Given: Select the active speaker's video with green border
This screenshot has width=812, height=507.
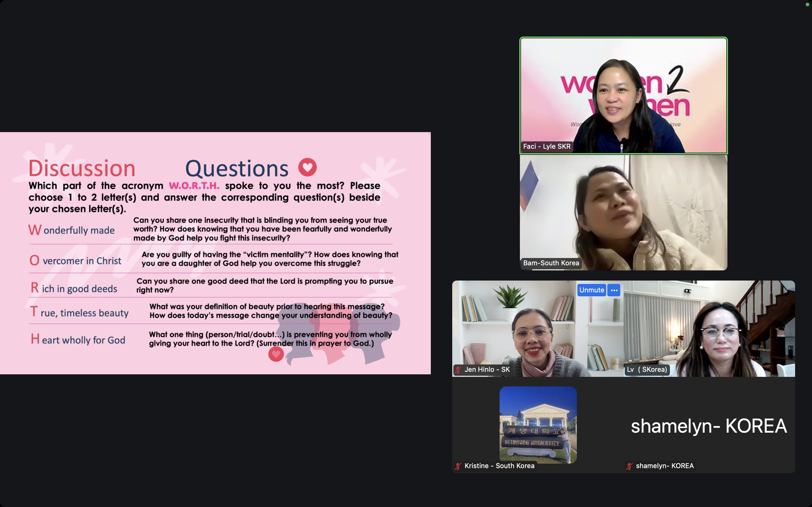Looking at the screenshot, I should (x=623, y=95).
